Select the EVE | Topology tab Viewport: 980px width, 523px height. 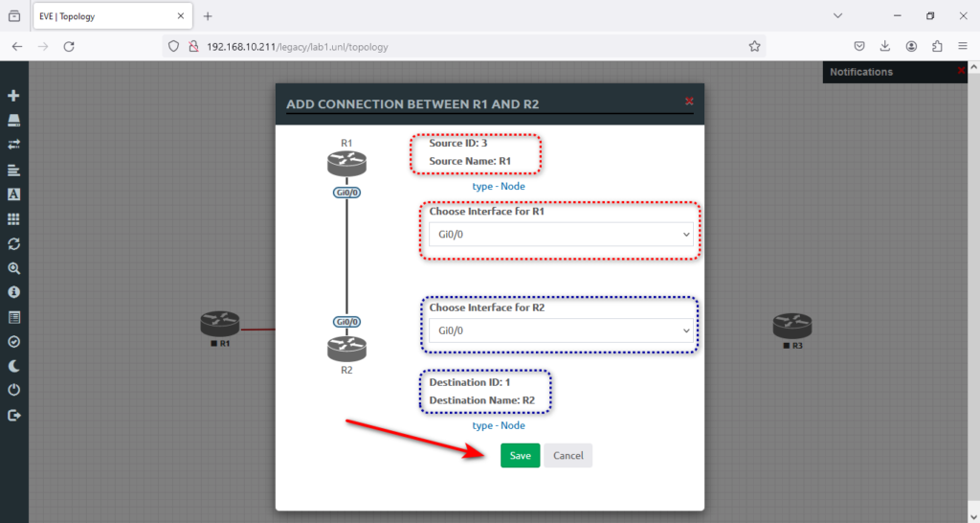click(x=112, y=16)
